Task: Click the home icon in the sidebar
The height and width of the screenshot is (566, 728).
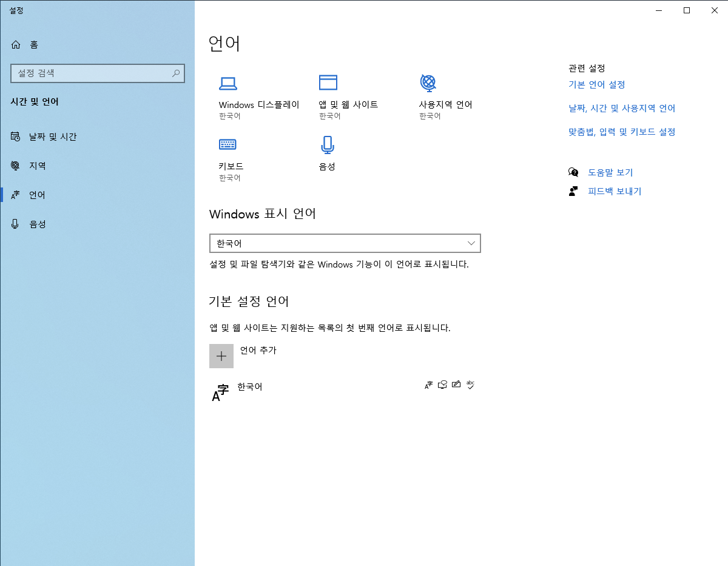Action: tap(16, 44)
